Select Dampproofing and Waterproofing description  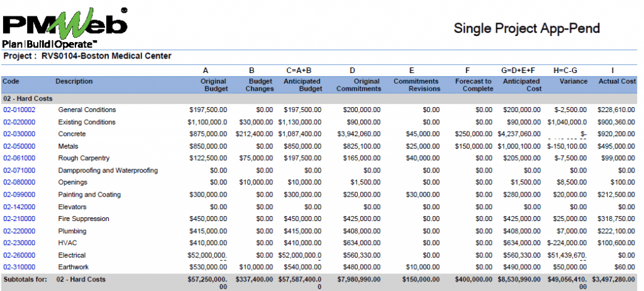[108, 171]
